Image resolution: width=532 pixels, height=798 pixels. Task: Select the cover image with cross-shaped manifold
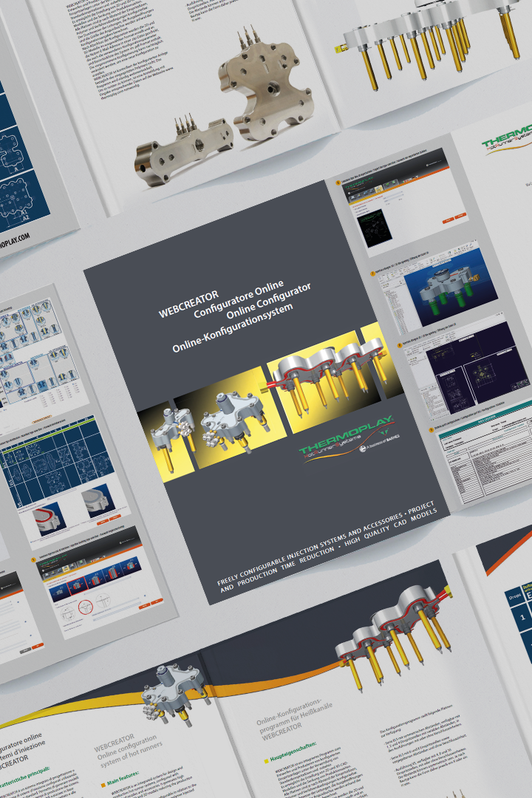pyautogui.click(x=229, y=417)
